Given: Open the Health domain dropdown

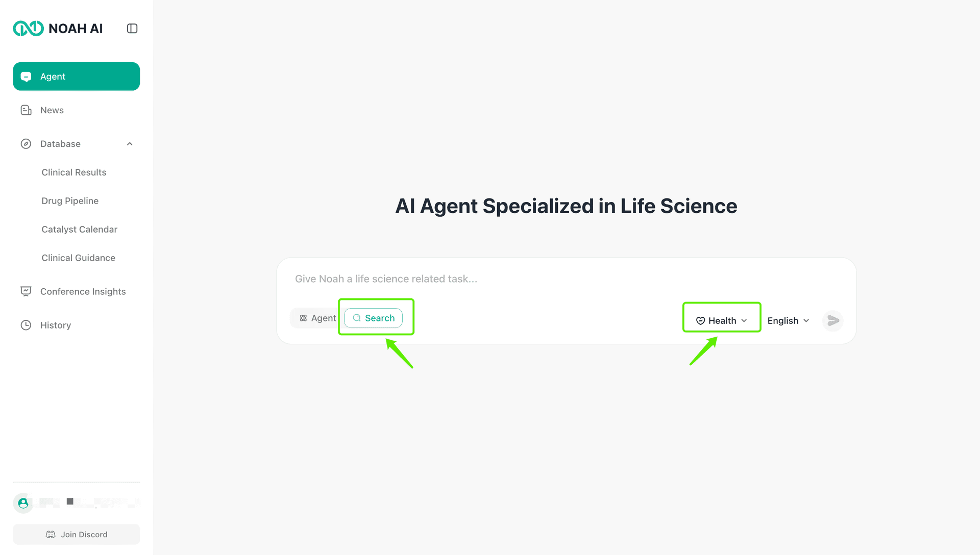Looking at the screenshot, I should pos(721,320).
